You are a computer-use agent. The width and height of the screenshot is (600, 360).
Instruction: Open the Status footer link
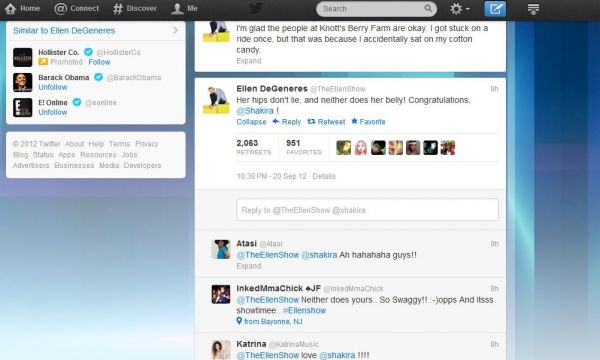click(x=43, y=155)
